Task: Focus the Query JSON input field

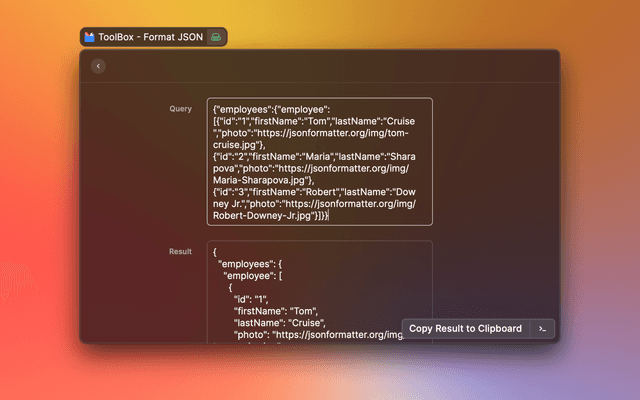Action: tap(320, 161)
